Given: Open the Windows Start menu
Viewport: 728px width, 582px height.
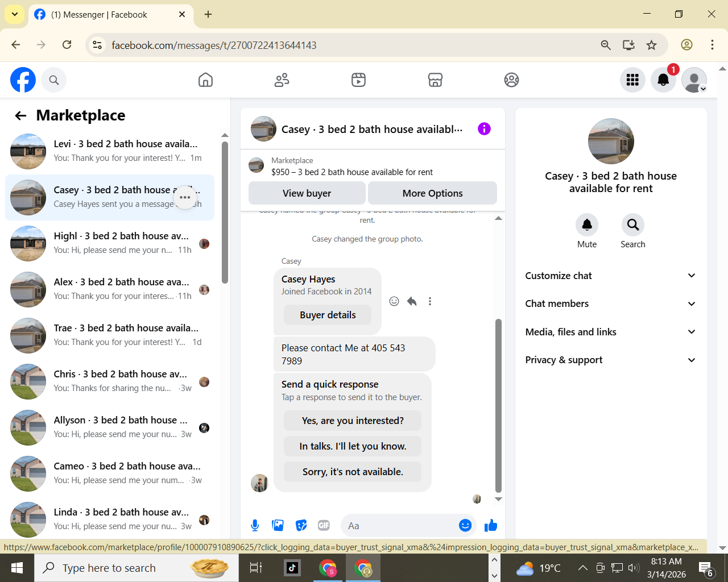Looking at the screenshot, I should tap(17, 568).
